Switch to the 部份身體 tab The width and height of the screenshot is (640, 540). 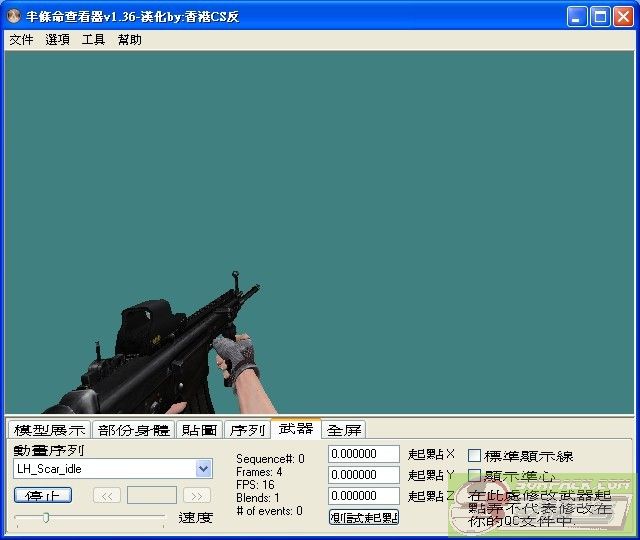click(133, 430)
